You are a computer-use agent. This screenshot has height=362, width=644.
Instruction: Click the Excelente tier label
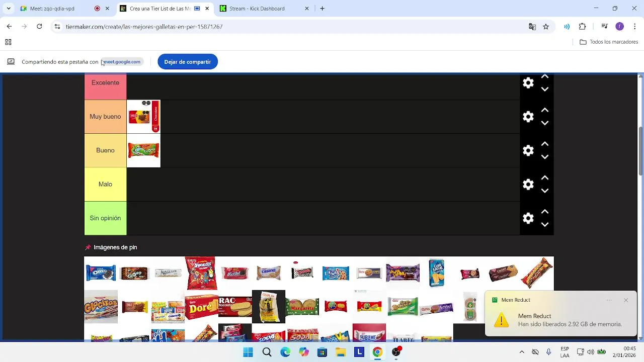[105, 83]
